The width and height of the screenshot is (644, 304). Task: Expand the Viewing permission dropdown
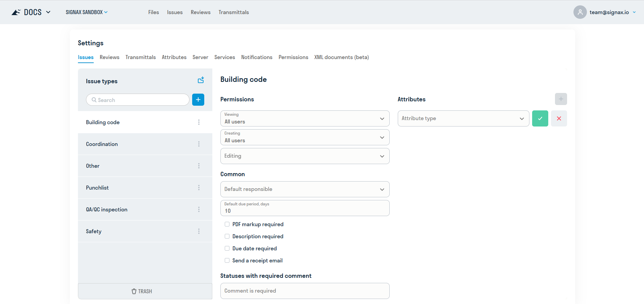tap(305, 118)
